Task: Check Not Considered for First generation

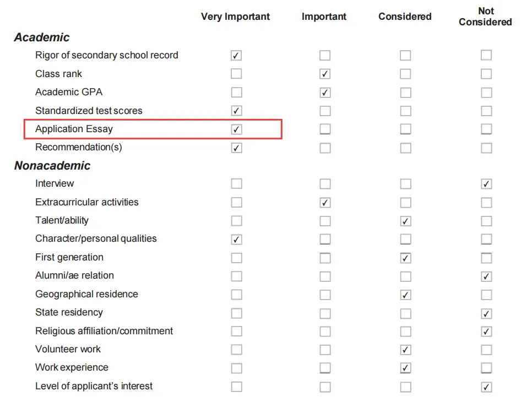Action: pyautogui.click(x=486, y=258)
